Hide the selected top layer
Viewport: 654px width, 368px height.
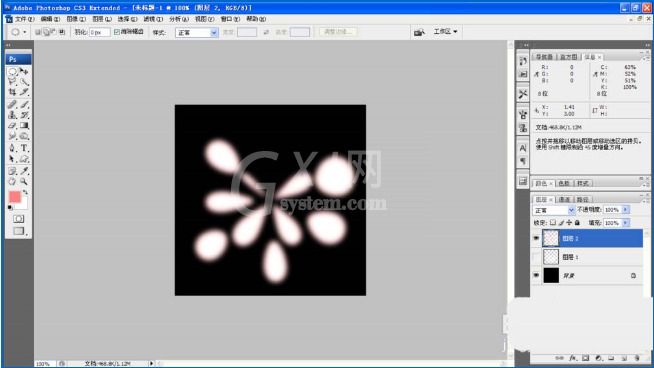point(536,238)
